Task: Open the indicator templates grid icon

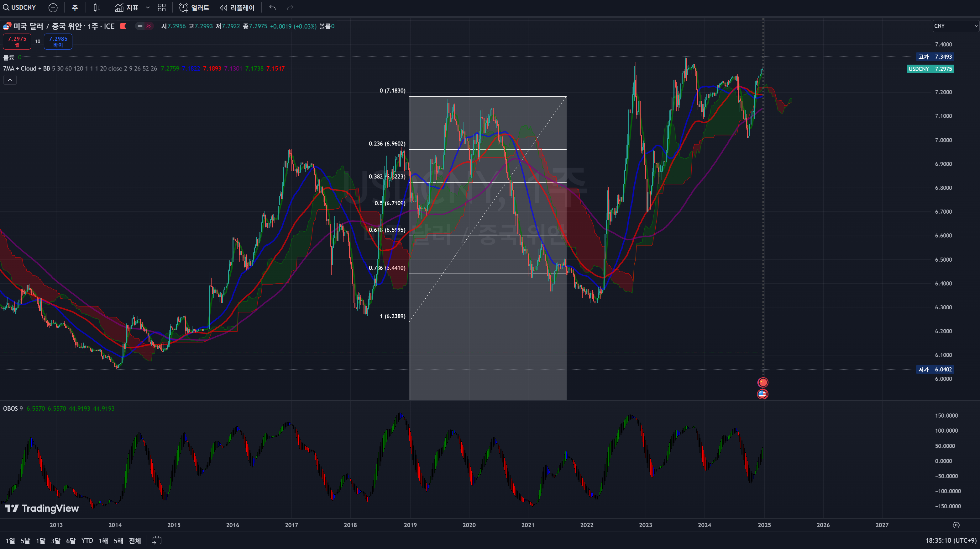Action: (x=162, y=8)
